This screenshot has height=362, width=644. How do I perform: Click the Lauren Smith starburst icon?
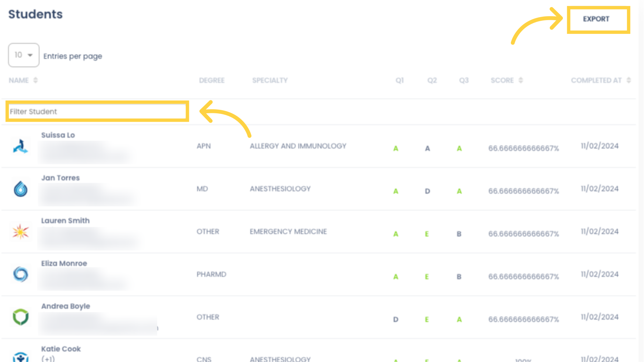[21, 231]
